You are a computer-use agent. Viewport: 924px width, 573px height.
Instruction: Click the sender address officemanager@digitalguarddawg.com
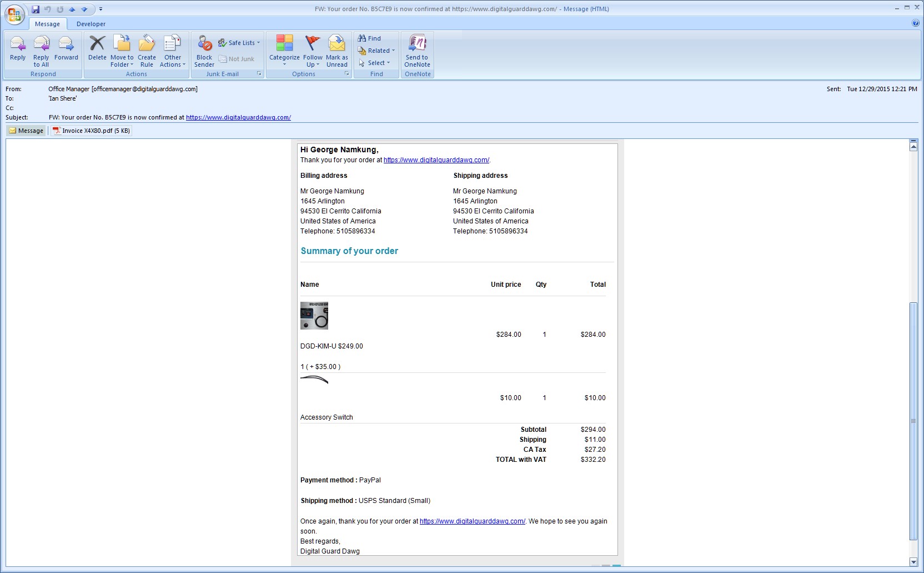(144, 89)
